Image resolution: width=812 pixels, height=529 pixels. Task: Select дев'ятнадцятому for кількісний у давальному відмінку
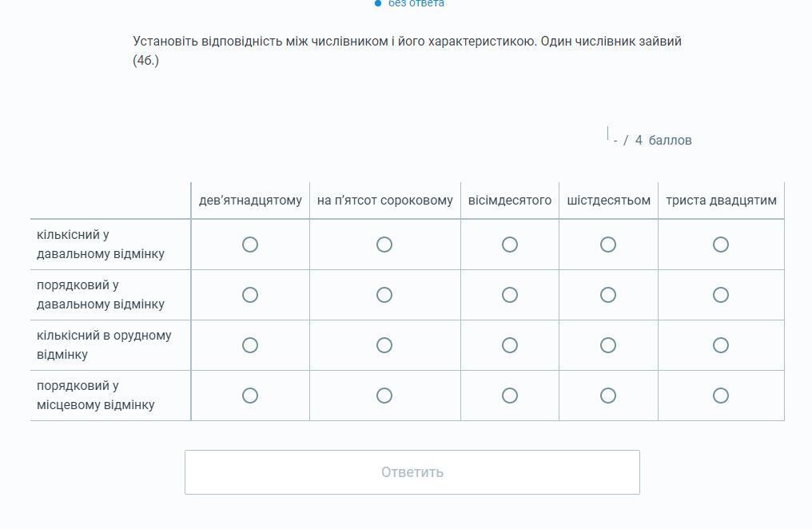point(250,245)
